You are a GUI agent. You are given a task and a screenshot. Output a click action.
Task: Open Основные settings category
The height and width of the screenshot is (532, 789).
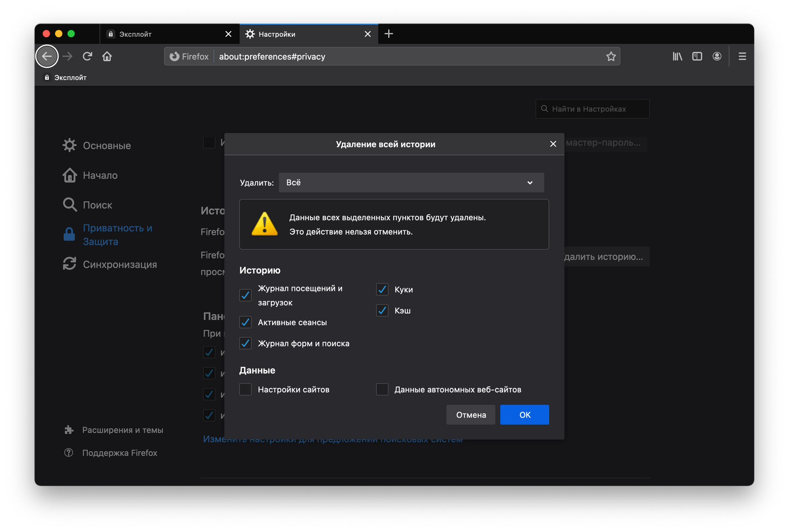point(107,146)
